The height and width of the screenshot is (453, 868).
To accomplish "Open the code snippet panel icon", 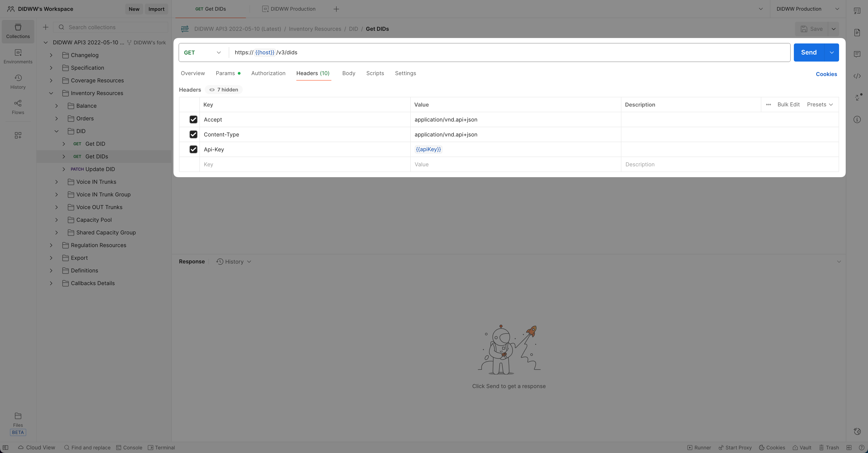I will (857, 76).
